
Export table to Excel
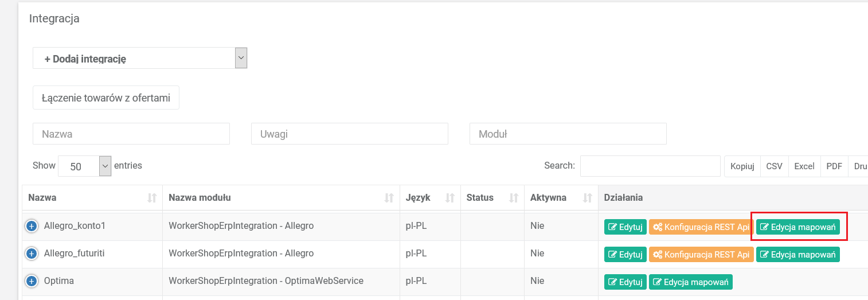(804, 166)
